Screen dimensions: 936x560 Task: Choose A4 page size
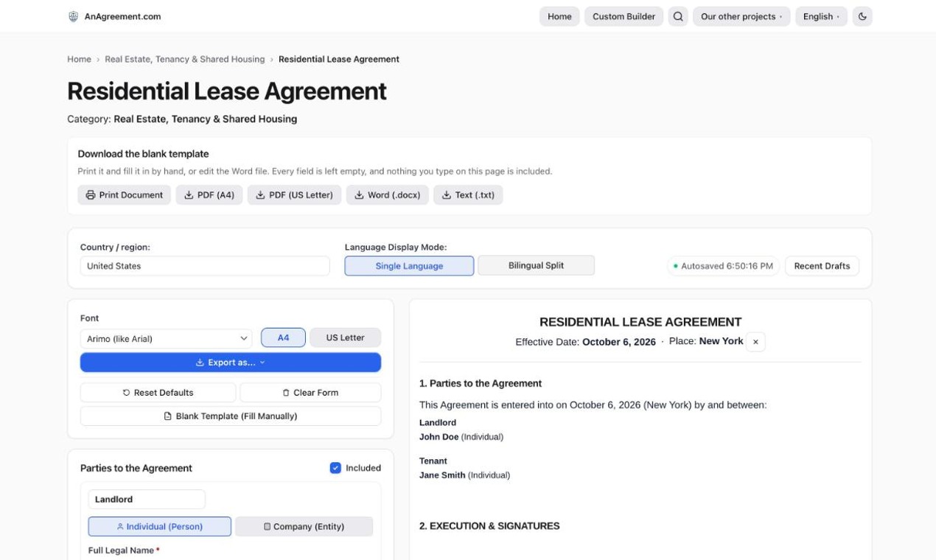click(283, 337)
